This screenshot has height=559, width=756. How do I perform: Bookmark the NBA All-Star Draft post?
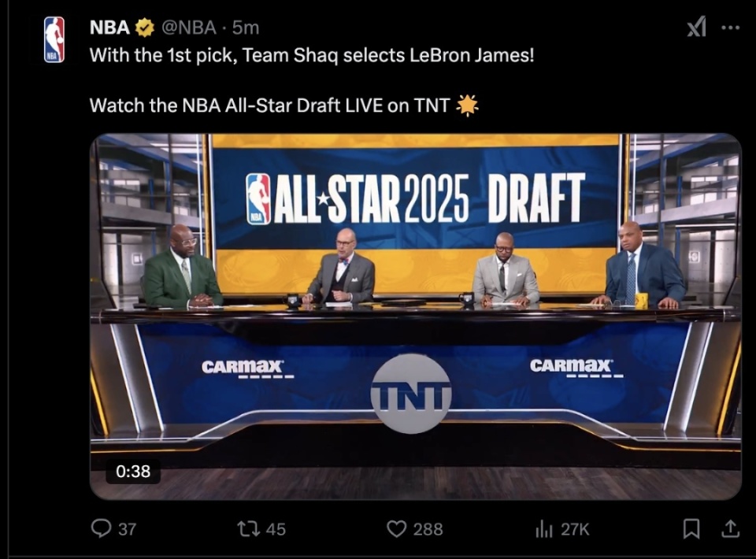[691, 528]
